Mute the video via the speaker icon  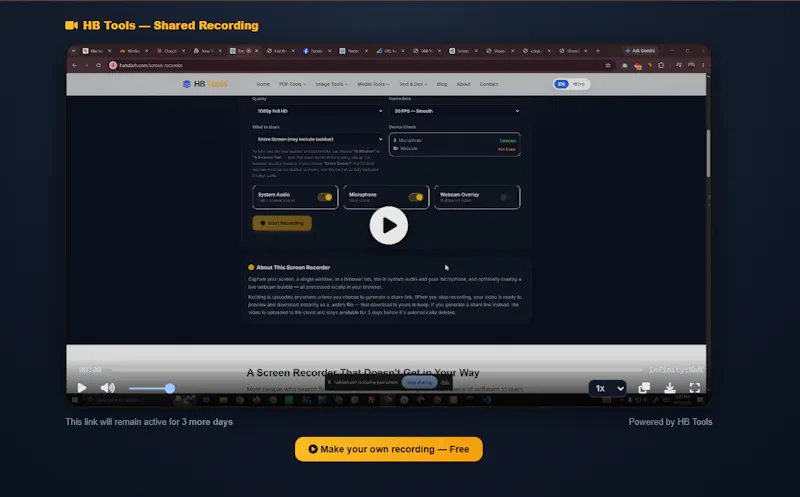[x=108, y=388]
